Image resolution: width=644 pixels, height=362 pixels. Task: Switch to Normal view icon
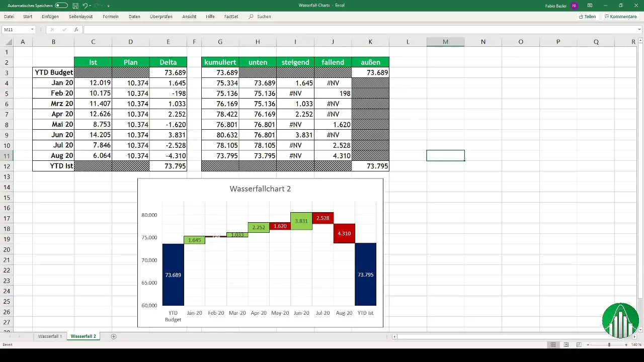pyautogui.click(x=553, y=345)
